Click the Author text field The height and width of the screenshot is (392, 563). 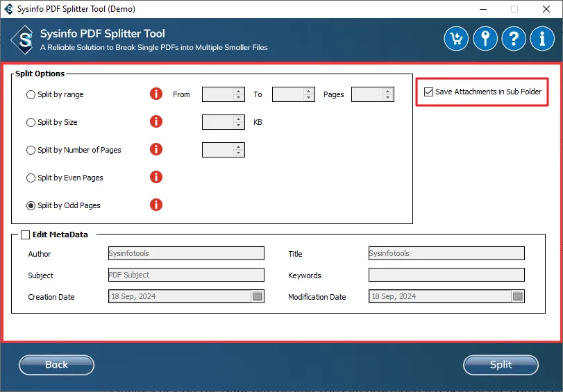tap(186, 253)
